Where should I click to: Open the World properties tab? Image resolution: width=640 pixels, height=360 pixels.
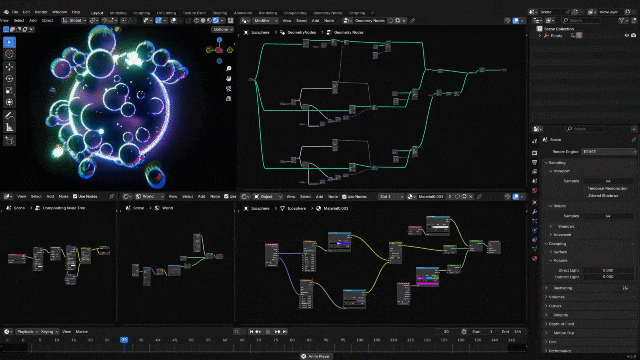coord(535,191)
